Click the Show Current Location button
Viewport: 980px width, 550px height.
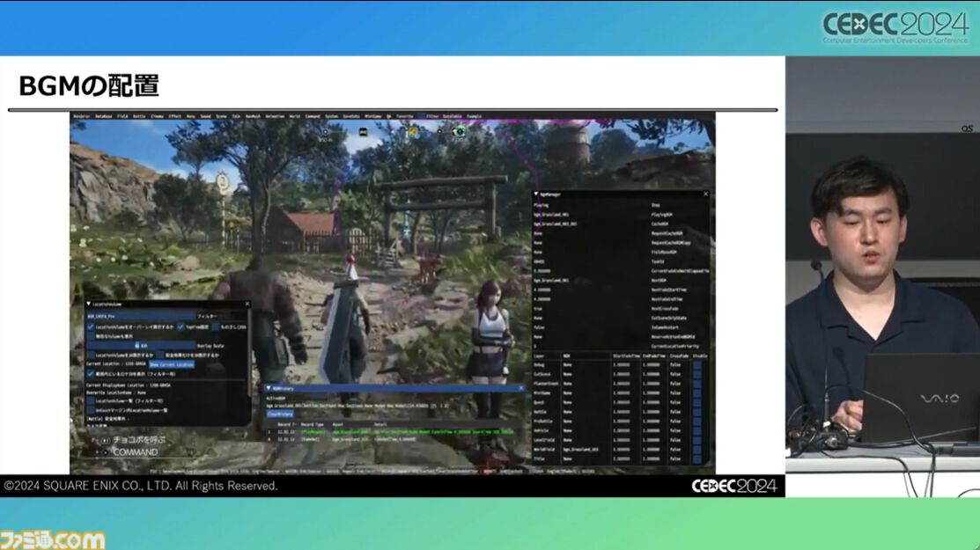[172, 364]
